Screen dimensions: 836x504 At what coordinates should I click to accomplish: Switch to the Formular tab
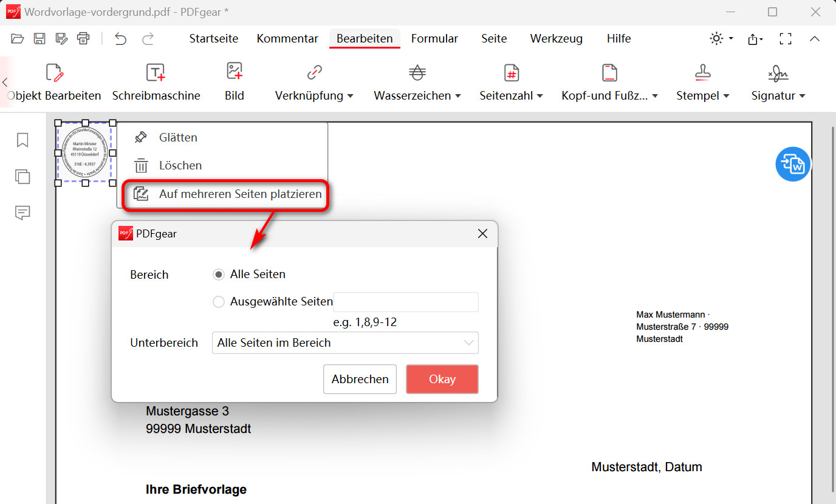point(434,38)
